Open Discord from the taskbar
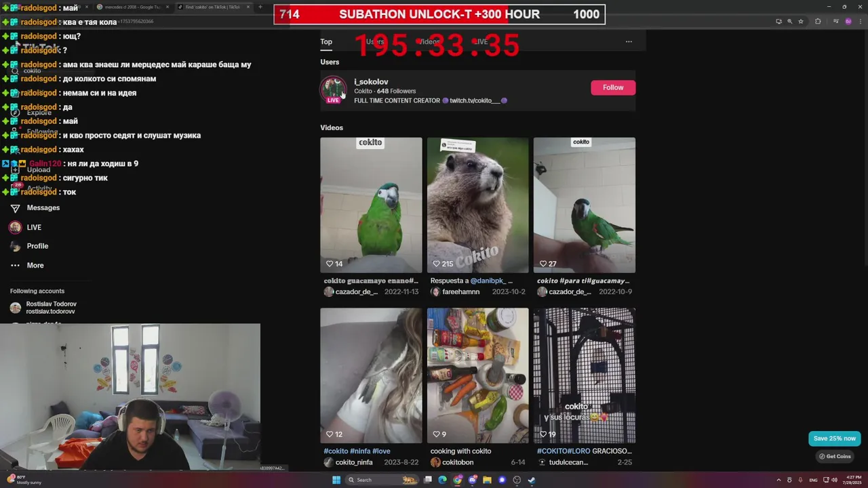868x488 pixels. click(x=473, y=480)
